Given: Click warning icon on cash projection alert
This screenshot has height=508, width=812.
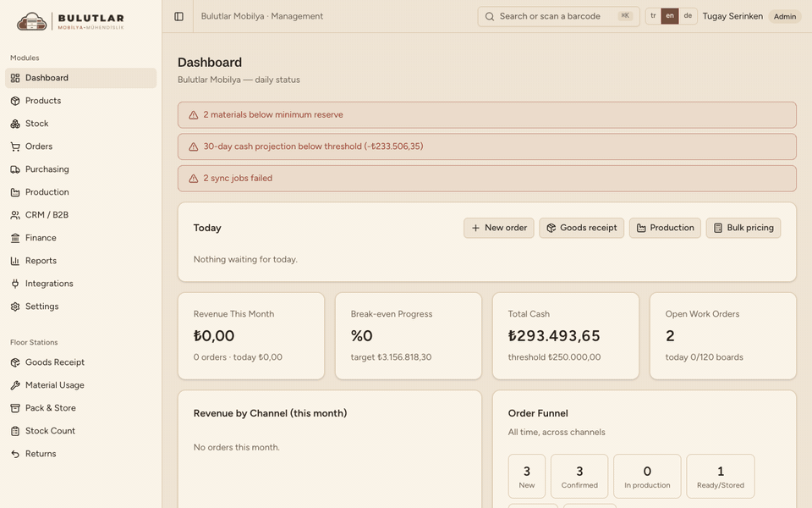Looking at the screenshot, I should (193, 146).
